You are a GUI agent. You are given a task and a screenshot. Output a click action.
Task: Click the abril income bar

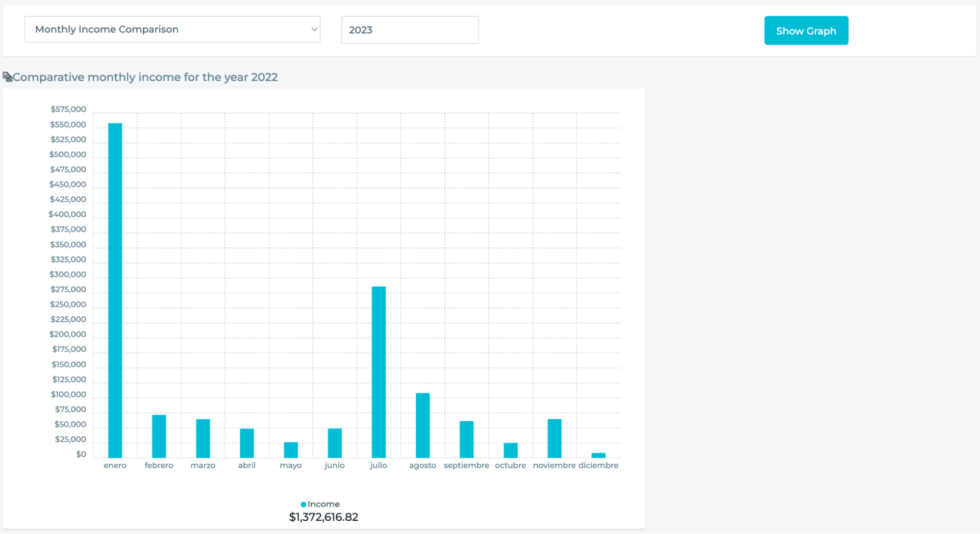pyautogui.click(x=247, y=443)
